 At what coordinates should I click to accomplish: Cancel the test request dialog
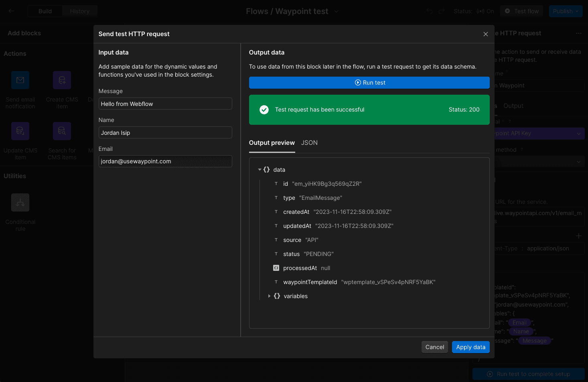click(434, 347)
